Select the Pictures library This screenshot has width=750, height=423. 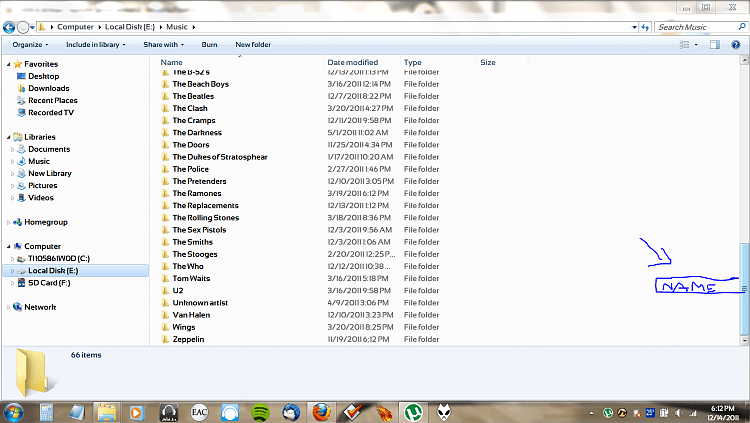(43, 186)
